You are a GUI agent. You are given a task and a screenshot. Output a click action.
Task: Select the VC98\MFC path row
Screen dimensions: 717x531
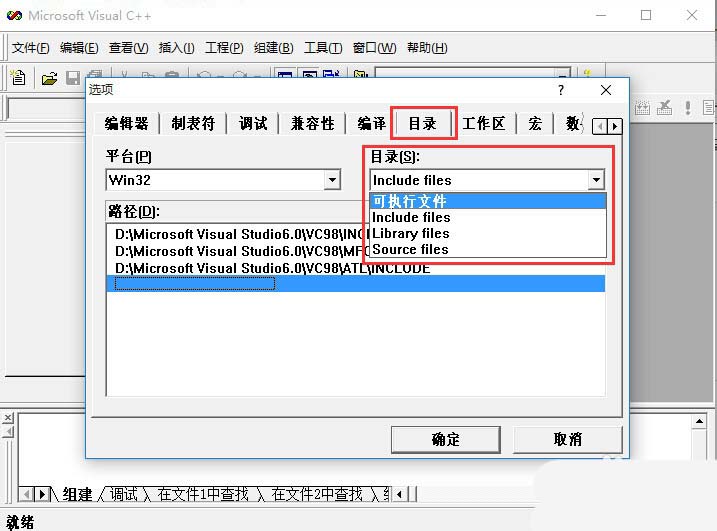[239, 251]
